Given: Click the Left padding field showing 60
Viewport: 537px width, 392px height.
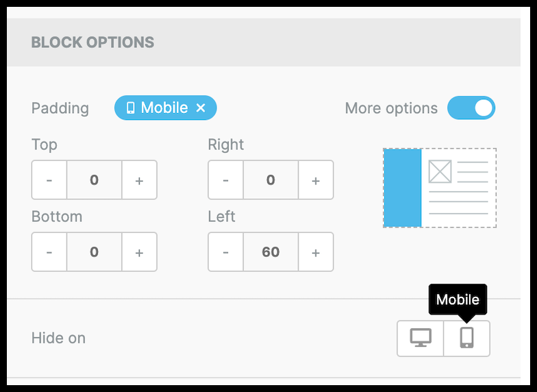Looking at the screenshot, I should pos(271,252).
